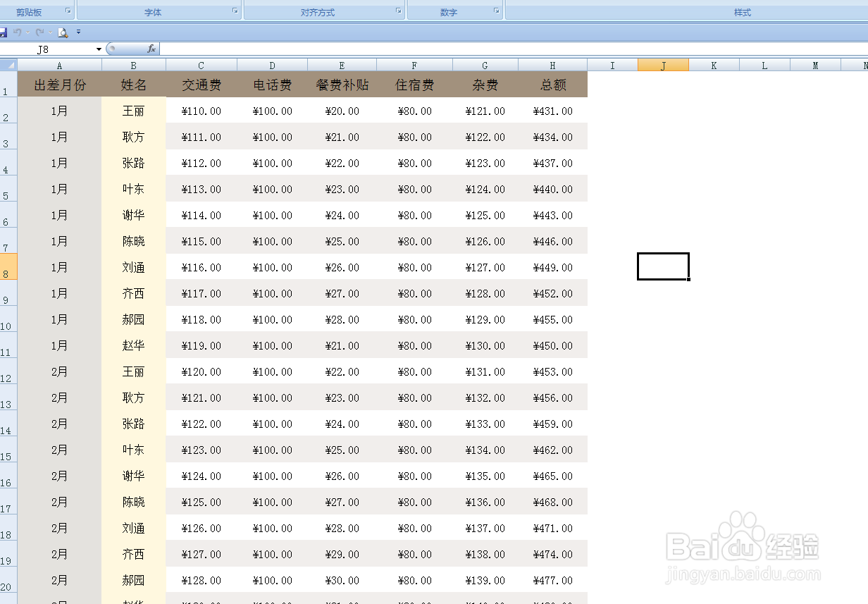Screen dimensions: 868x604
Task: Select the cell with ¥477.00
Action: (553, 580)
